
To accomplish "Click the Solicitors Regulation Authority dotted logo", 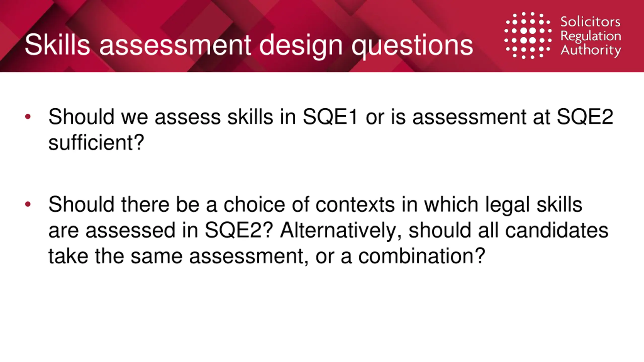I will click(528, 35).
